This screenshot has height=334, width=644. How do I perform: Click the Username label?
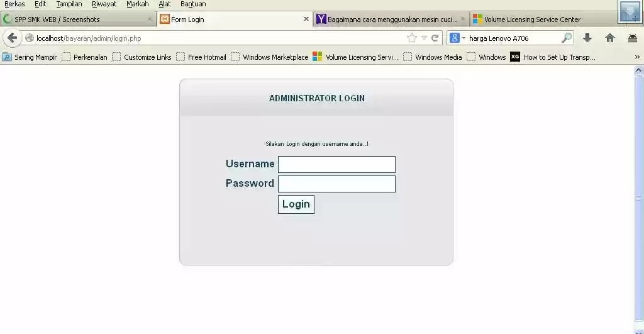pyautogui.click(x=250, y=164)
